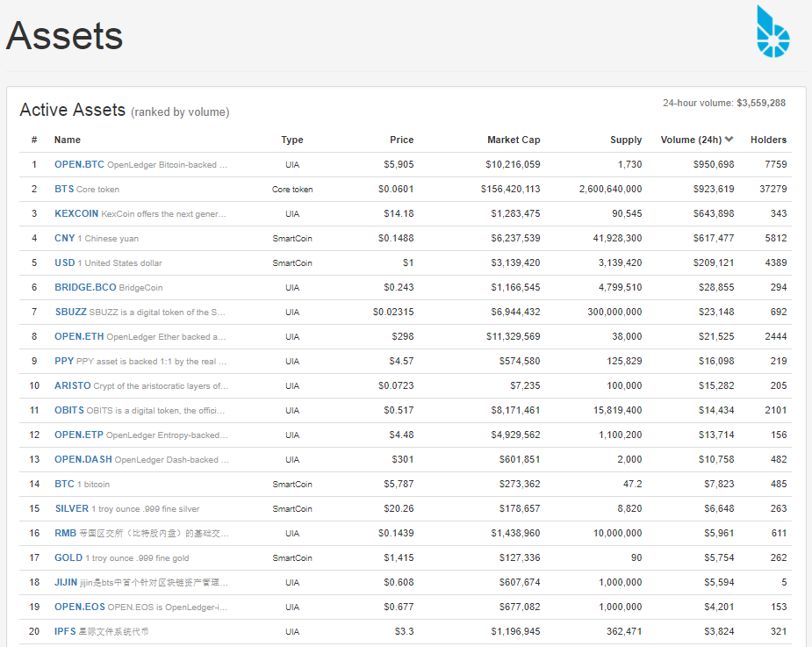Viewport: 812px width, 647px height.
Task: Select the 24-hour volume $3,559,288 text
Action: [724, 103]
